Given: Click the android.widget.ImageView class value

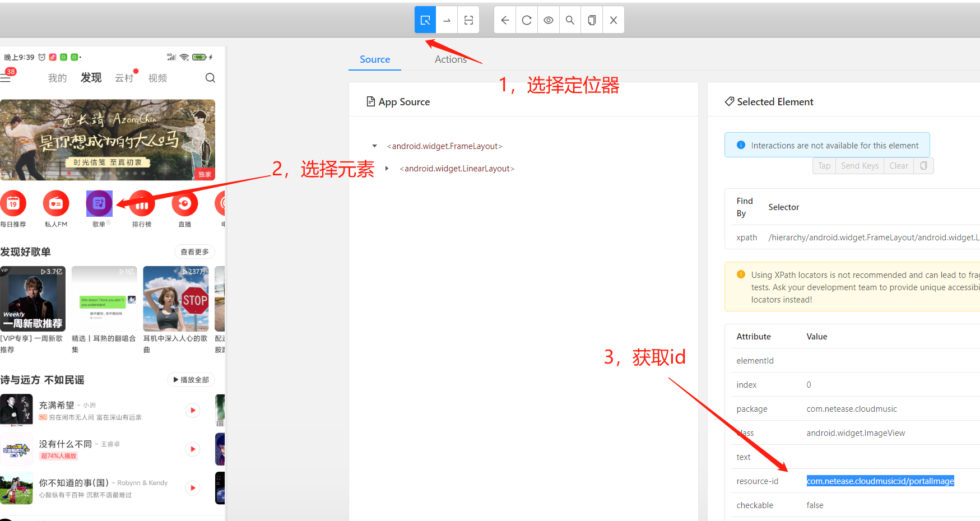Looking at the screenshot, I should click(856, 433).
